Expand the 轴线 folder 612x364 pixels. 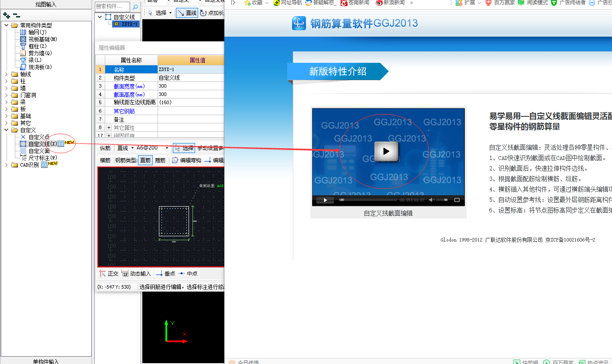pos(7,74)
